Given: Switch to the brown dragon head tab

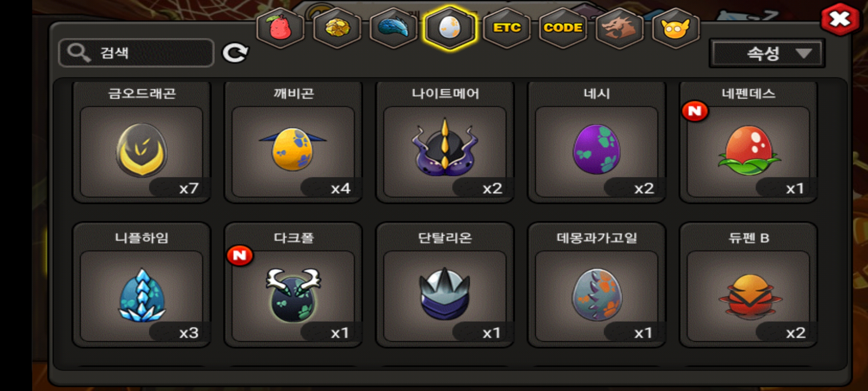Looking at the screenshot, I should point(619,28).
